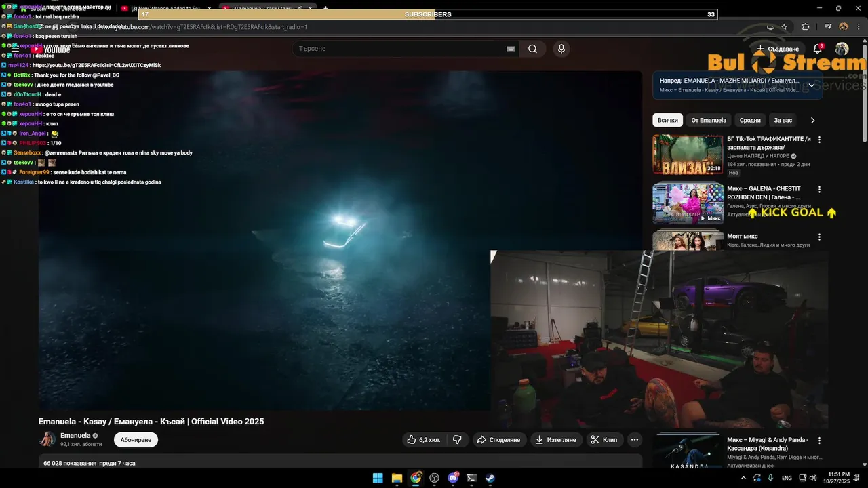Open Discord from taskbar

tap(453, 478)
